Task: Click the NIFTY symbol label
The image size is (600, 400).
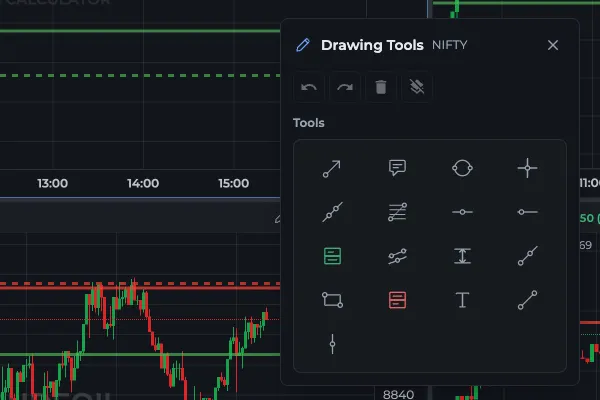Action: [x=450, y=45]
